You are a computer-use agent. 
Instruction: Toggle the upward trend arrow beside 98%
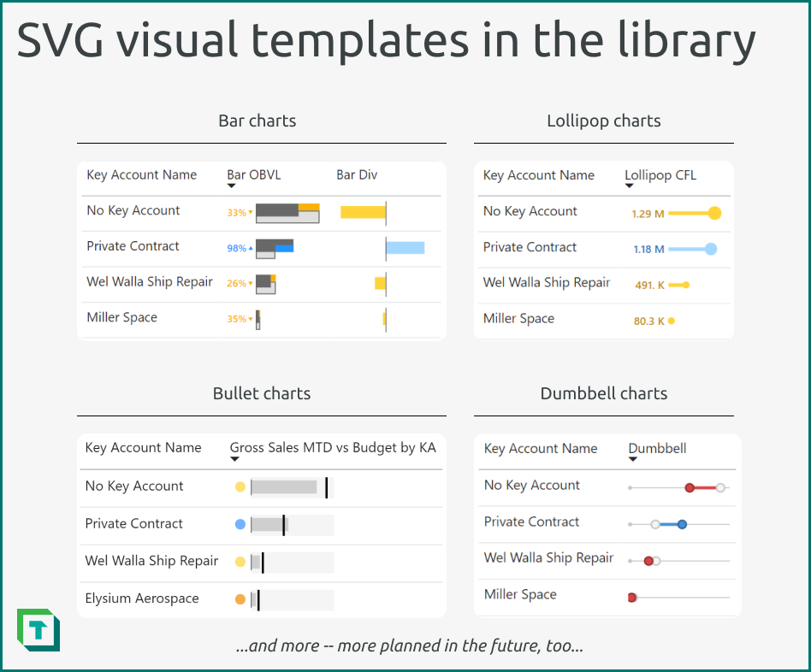(x=250, y=247)
